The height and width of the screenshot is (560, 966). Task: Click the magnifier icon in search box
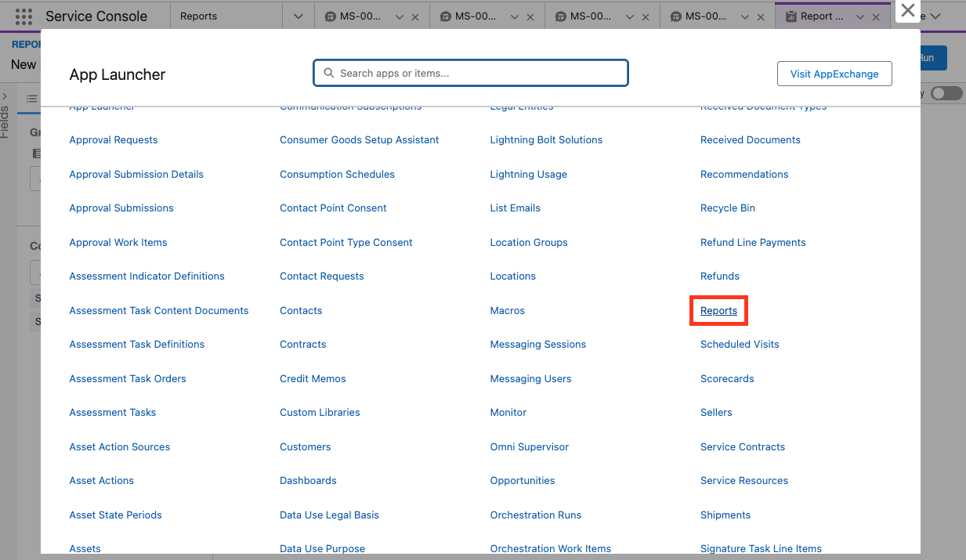coord(329,73)
